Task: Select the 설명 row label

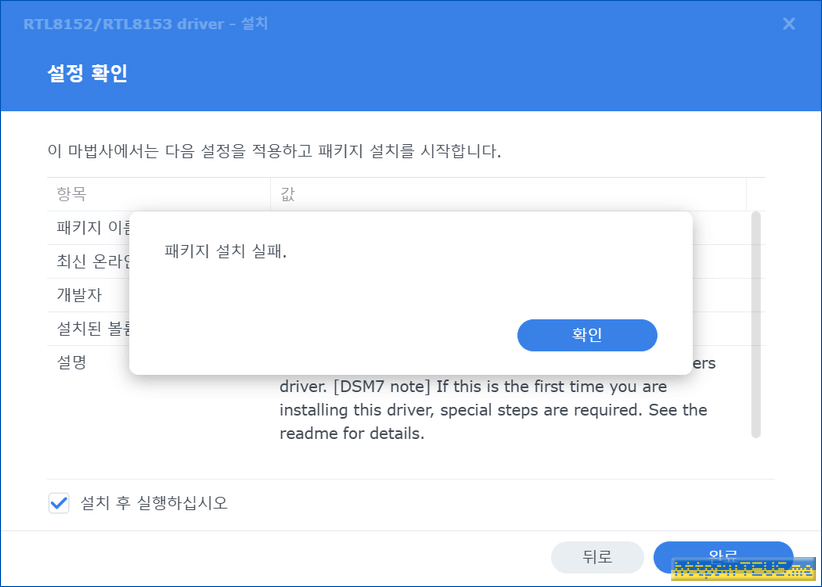Action: [72, 362]
